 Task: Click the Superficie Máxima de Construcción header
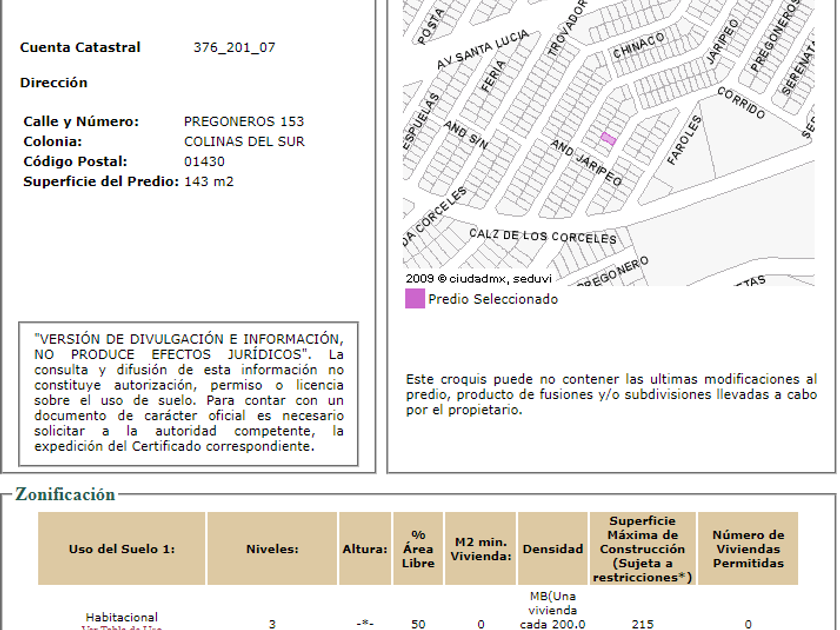coord(642,549)
